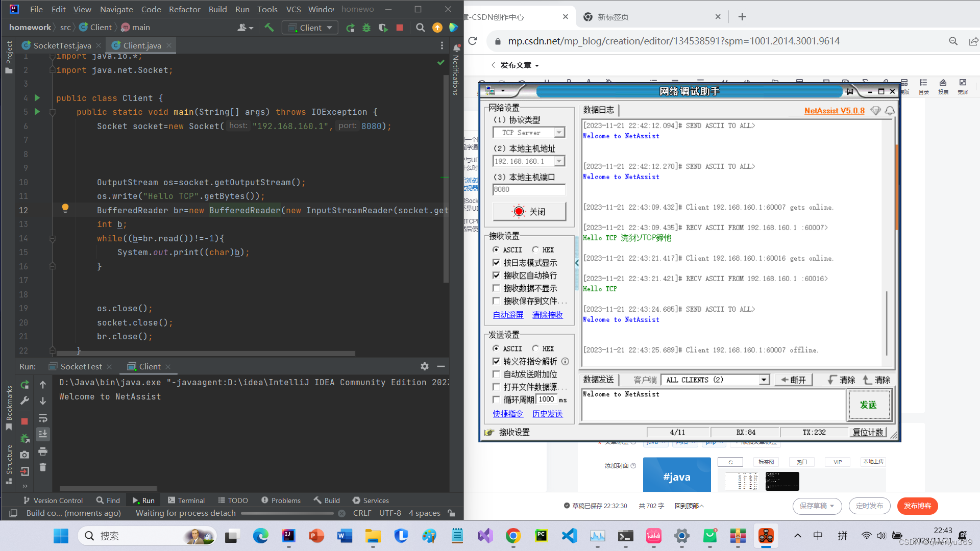The width and height of the screenshot is (980, 551).
Task: Click the Debug bug icon in toolbar
Action: tap(366, 28)
